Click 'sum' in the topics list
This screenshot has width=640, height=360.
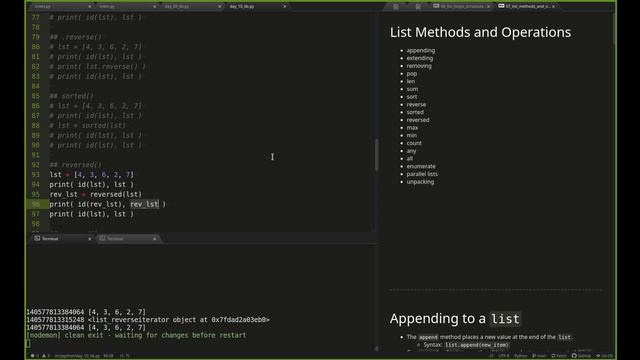(x=412, y=89)
